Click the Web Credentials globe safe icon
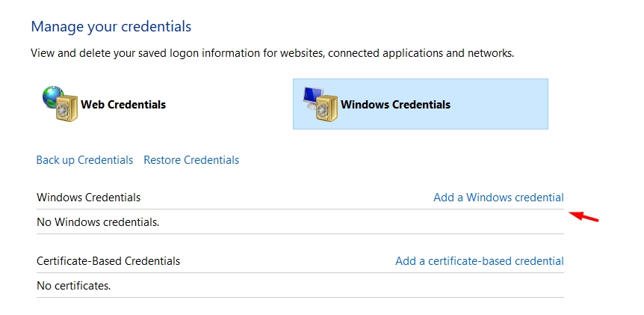The width and height of the screenshot is (644, 315). 60,104
